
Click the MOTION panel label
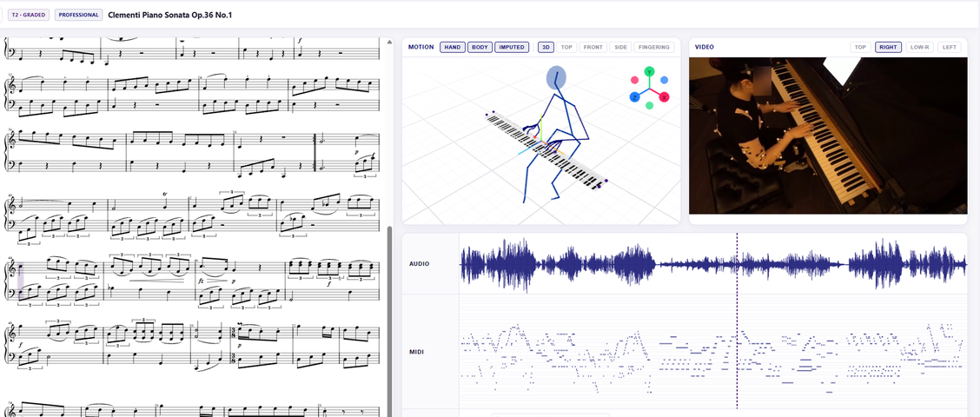pos(420,47)
